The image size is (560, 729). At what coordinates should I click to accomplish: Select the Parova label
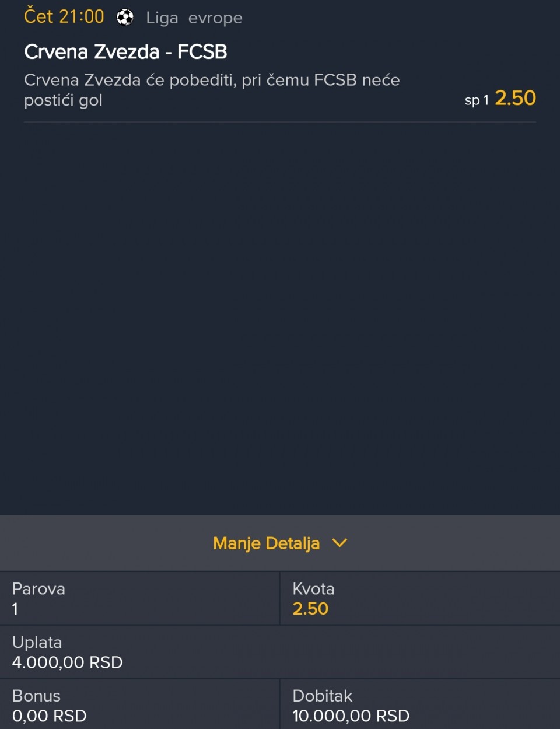coord(38,589)
